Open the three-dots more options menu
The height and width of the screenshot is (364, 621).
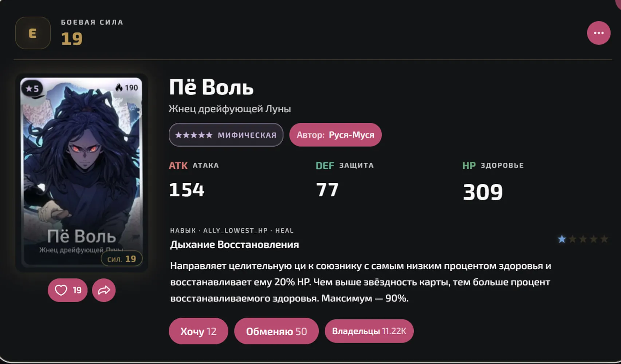pyautogui.click(x=598, y=33)
